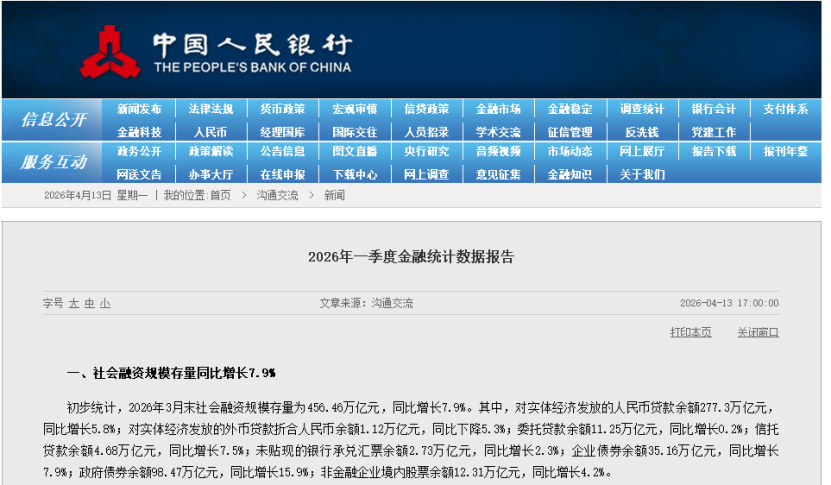
Task: Select the 人民币 navigation link
Action: pyautogui.click(x=210, y=131)
